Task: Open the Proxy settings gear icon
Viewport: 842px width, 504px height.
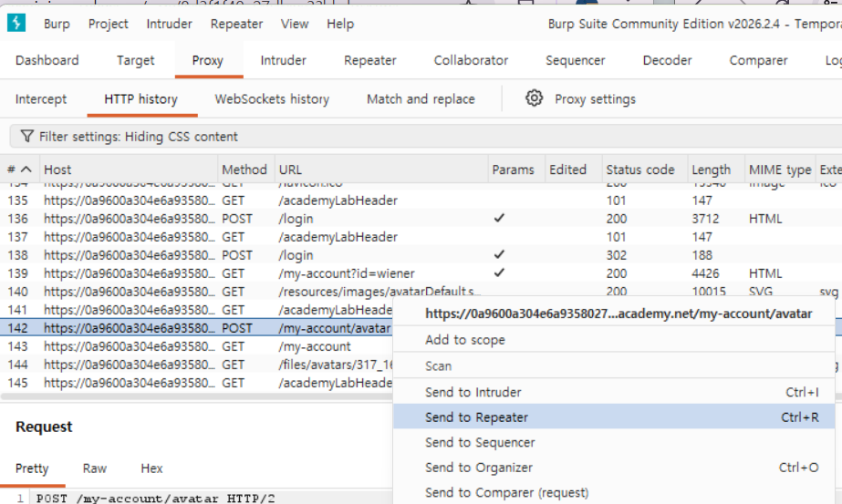Action: point(534,98)
